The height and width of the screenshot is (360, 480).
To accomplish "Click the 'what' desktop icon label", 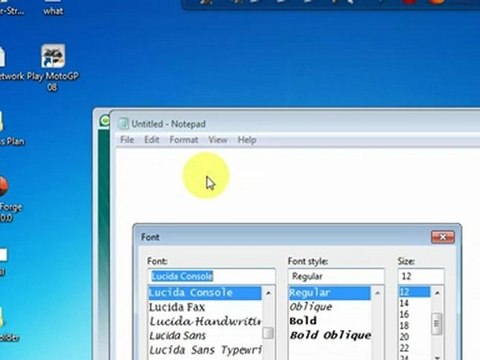I will pyautogui.click(x=53, y=11).
